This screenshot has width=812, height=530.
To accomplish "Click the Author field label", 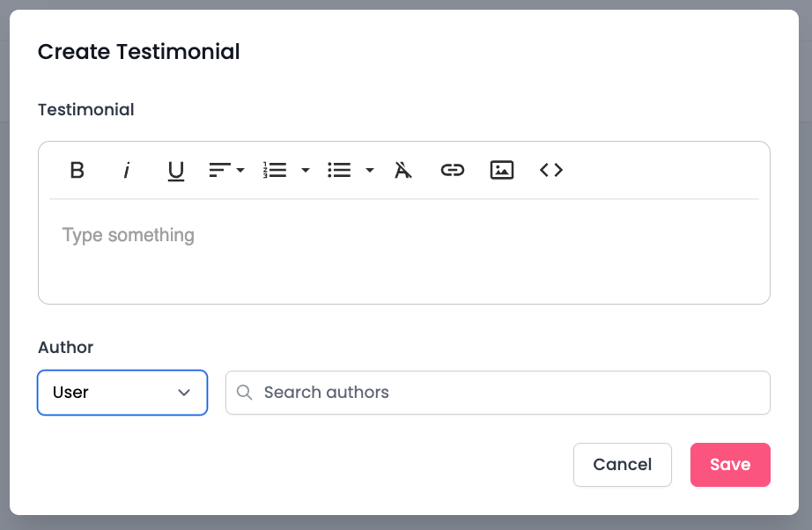I will [66, 347].
